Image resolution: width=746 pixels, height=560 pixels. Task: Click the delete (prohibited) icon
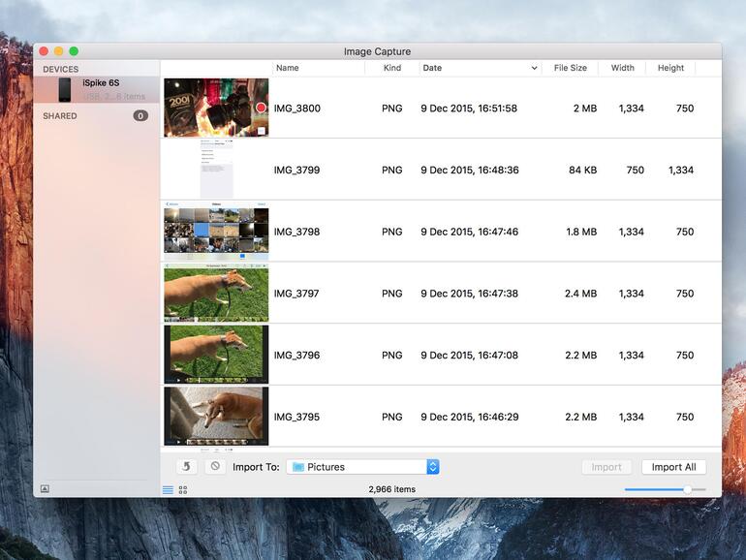[215, 466]
